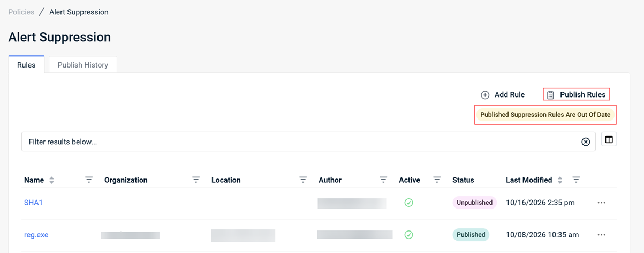Select the Rules tab
644x253 pixels.
coord(26,65)
